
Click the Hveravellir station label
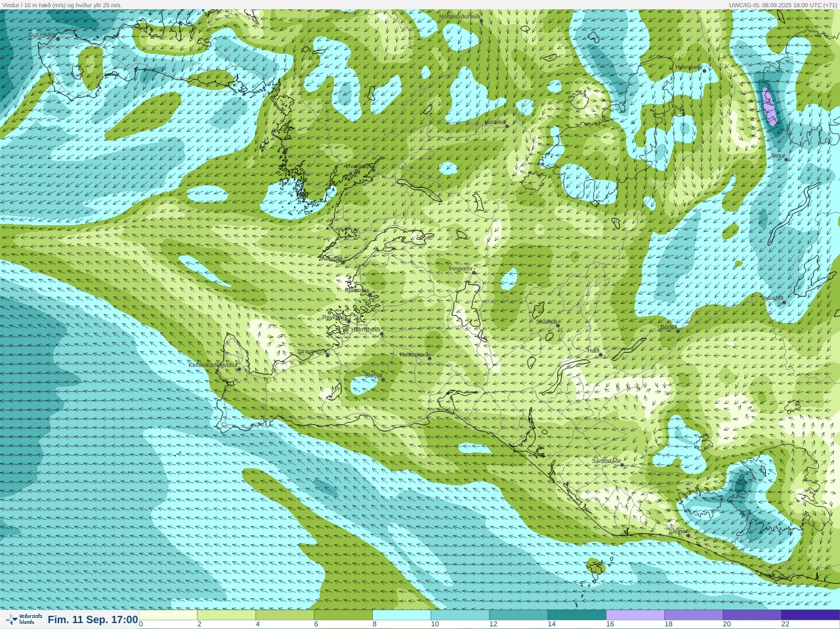689,67
